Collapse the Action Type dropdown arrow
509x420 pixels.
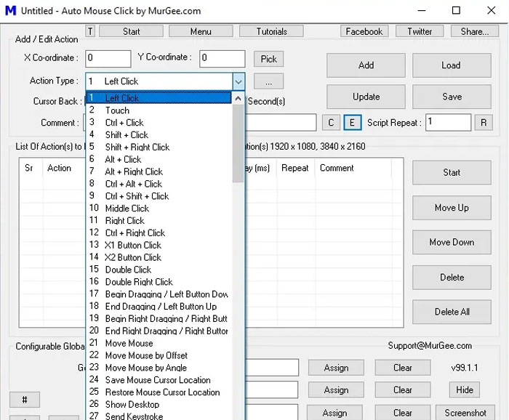click(x=239, y=81)
